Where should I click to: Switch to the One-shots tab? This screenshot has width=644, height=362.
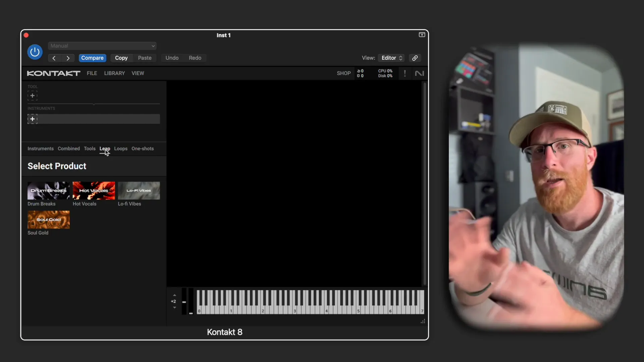coord(143,149)
